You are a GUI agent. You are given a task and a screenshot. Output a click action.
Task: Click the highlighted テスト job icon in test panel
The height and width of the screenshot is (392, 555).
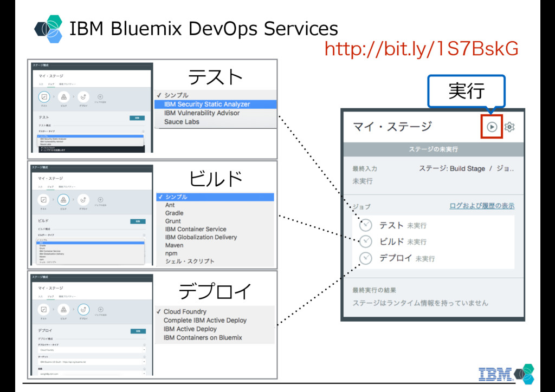[44, 97]
